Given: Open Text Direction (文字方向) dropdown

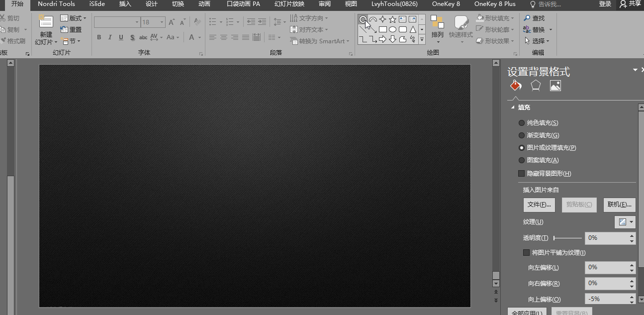Looking at the screenshot, I should [x=309, y=18].
